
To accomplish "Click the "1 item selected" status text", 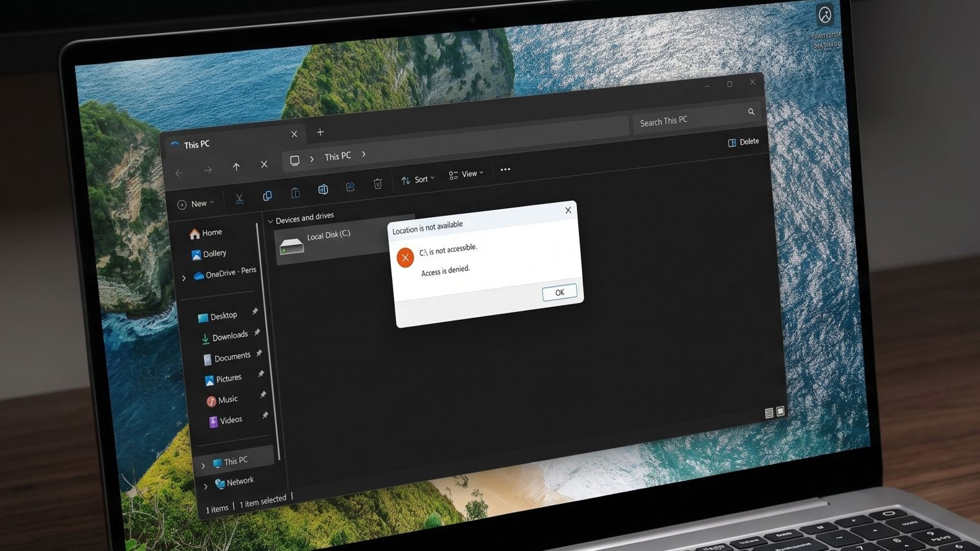I will click(x=263, y=501).
